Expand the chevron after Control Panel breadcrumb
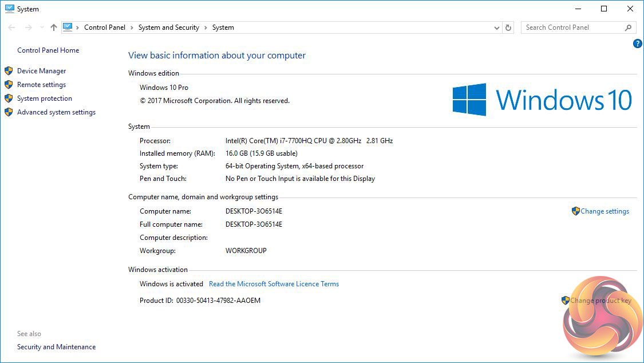This screenshot has height=363, width=644. pos(132,27)
